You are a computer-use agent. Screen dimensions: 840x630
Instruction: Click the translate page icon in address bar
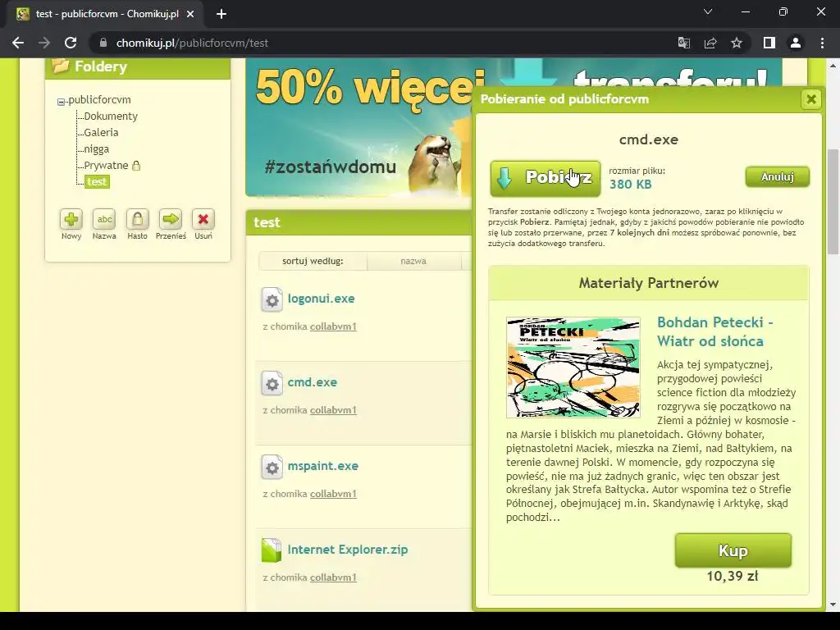pyautogui.click(x=684, y=43)
